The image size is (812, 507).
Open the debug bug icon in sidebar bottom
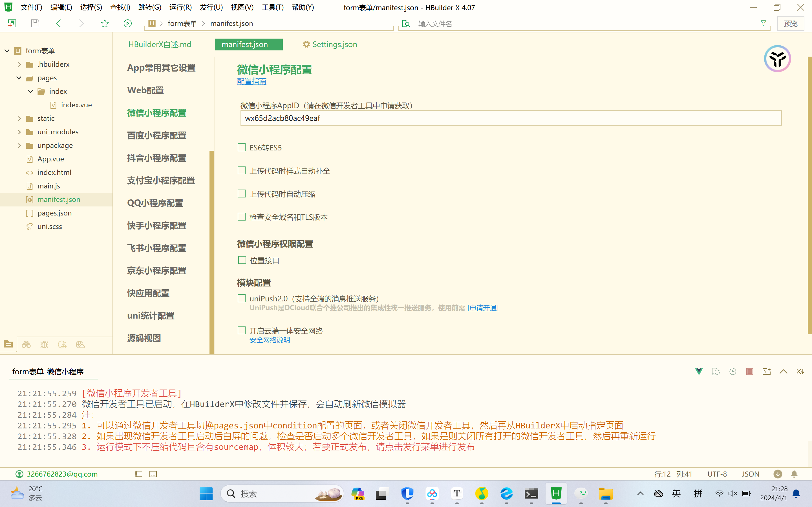44,344
